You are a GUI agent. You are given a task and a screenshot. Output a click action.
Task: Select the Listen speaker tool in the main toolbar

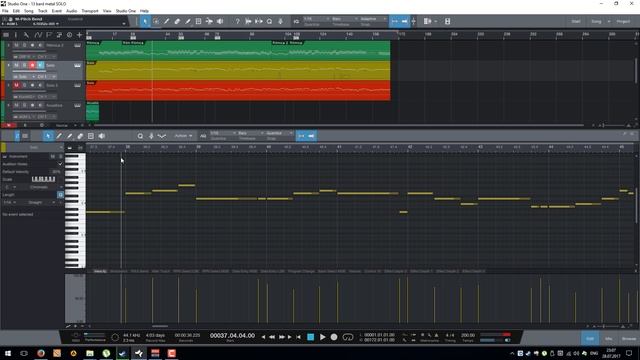pyautogui.click(x=220, y=21)
